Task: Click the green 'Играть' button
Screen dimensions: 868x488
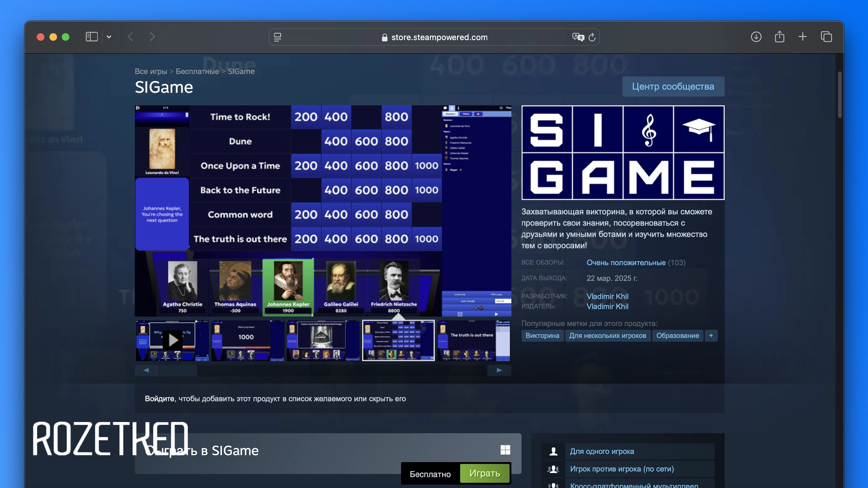Action: pos(485,474)
